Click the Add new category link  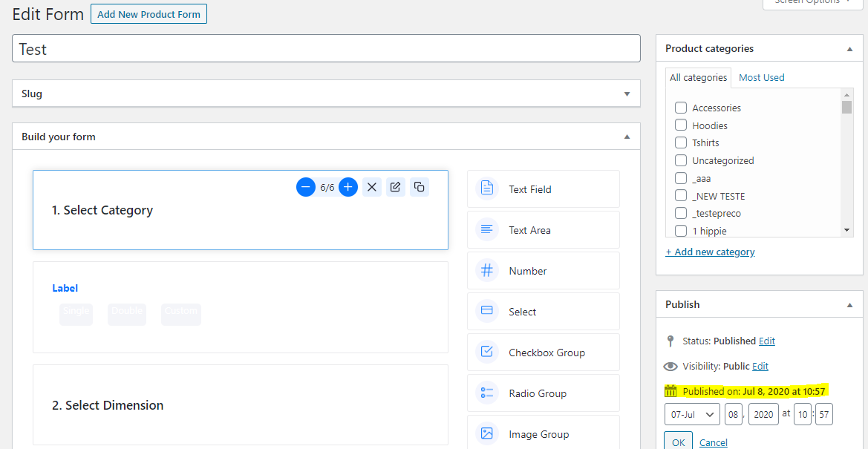pyautogui.click(x=711, y=252)
